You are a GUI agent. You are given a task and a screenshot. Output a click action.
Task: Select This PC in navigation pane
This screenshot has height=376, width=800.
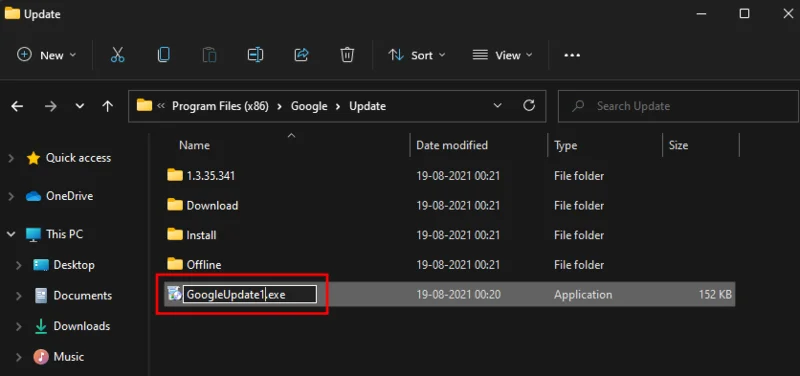[x=64, y=235]
